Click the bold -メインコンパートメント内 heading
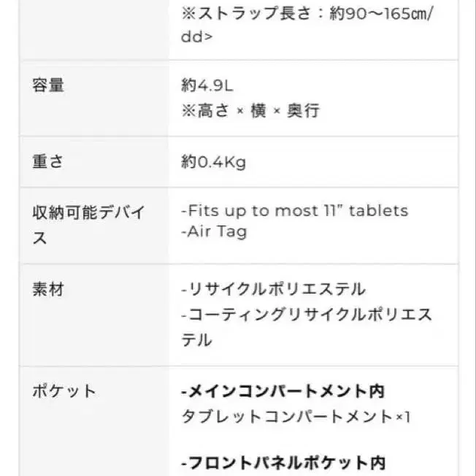476x476 pixels. 283,391
